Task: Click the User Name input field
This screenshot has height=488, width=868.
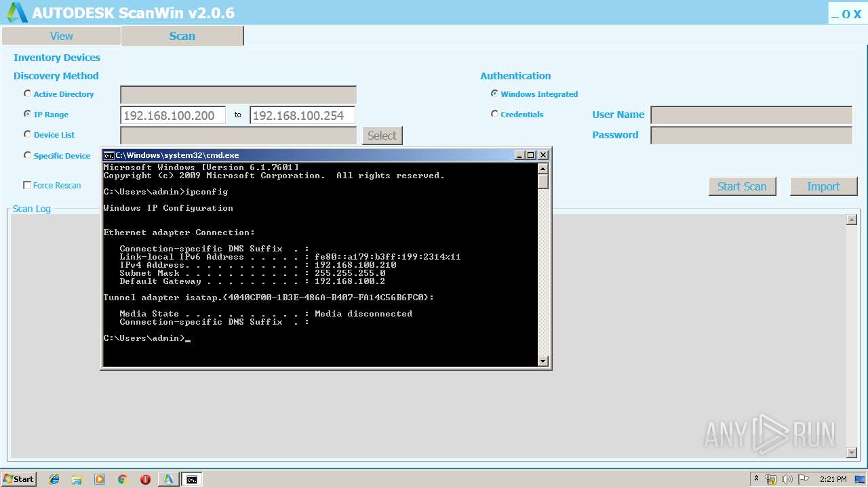Action: (x=751, y=115)
